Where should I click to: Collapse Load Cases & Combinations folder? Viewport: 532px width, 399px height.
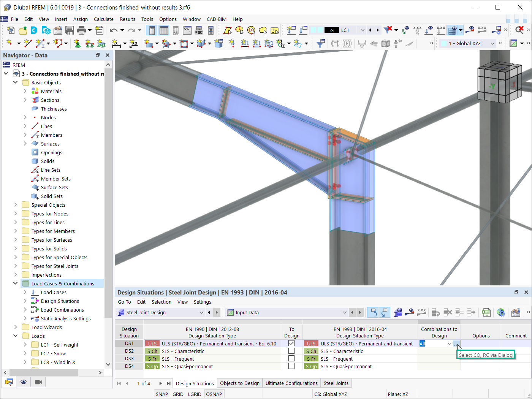[x=16, y=283]
